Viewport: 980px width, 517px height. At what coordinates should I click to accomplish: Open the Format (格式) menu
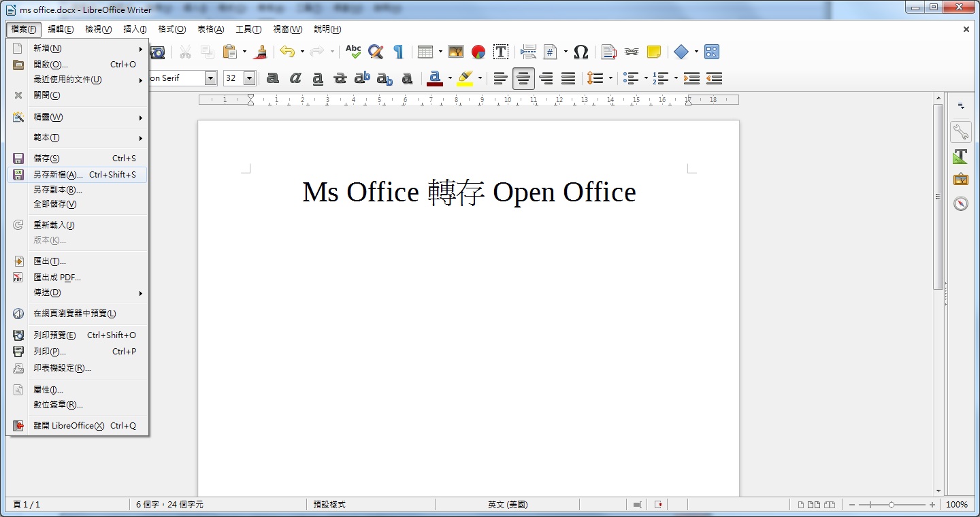tap(171, 29)
